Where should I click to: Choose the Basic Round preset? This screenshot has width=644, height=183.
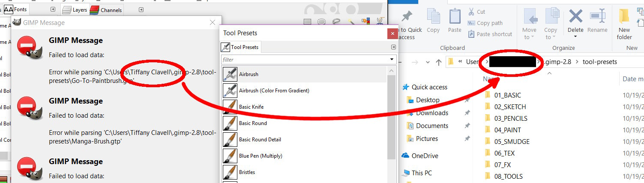(304, 123)
